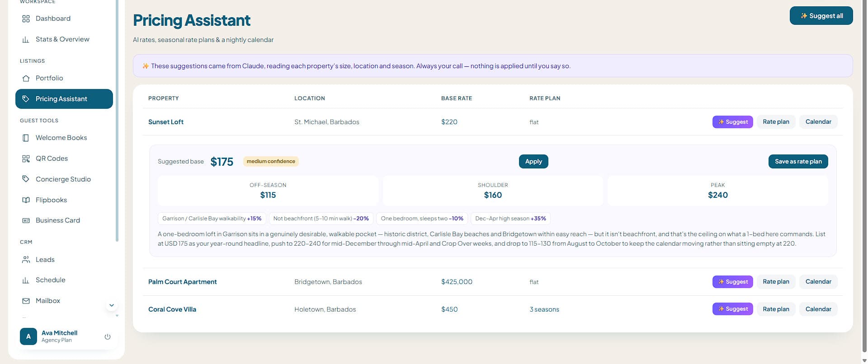Viewport: 868px width, 364px height.
Task: Click the Business Card icon
Action: pyautogui.click(x=26, y=220)
